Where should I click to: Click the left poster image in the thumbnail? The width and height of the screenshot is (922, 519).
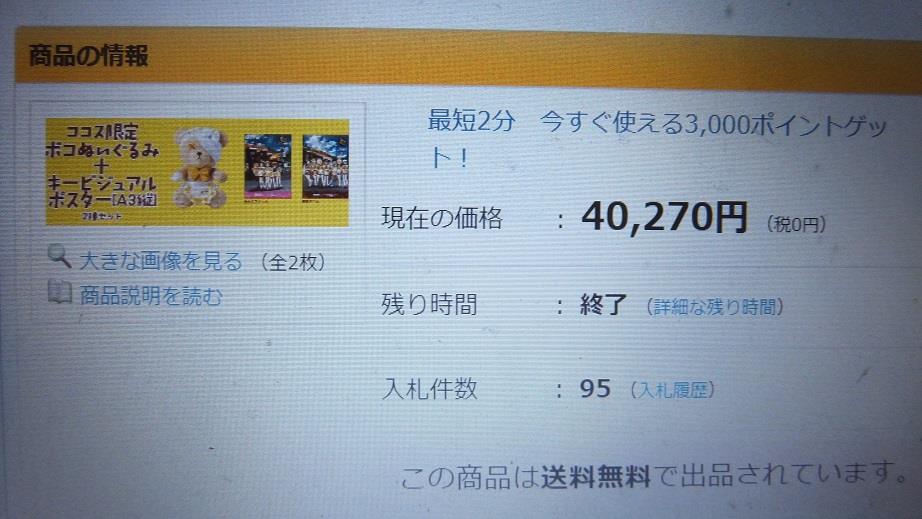point(268,167)
